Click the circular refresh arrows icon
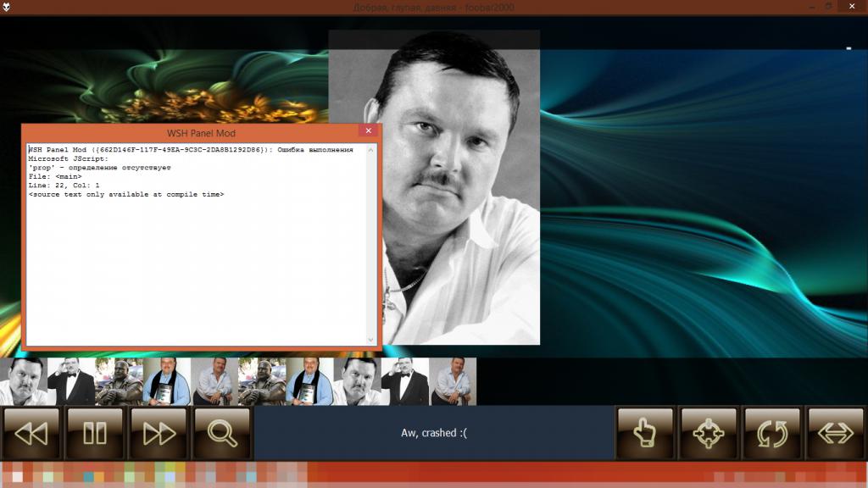This screenshot has width=868, height=488. click(772, 433)
